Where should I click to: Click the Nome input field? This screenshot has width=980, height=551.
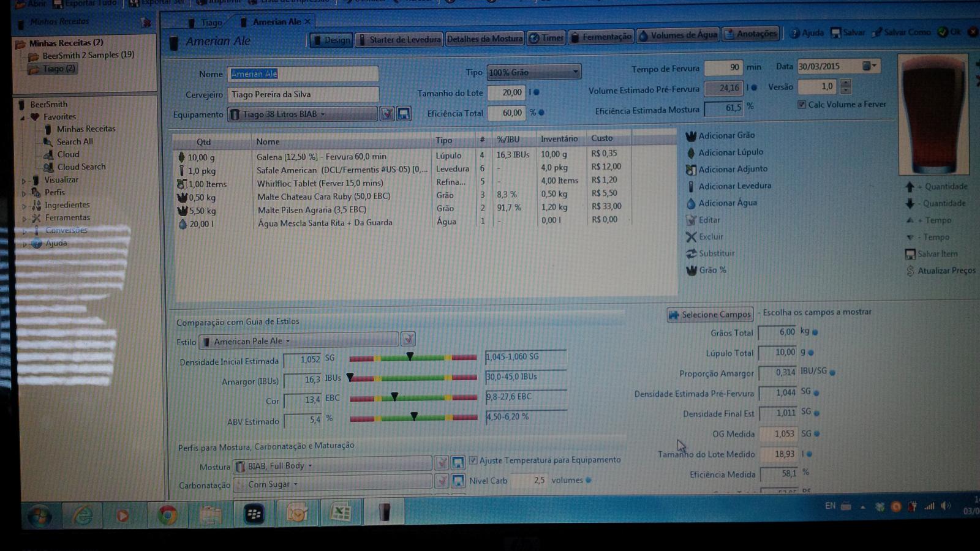pyautogui.click(x=303, y=73)
